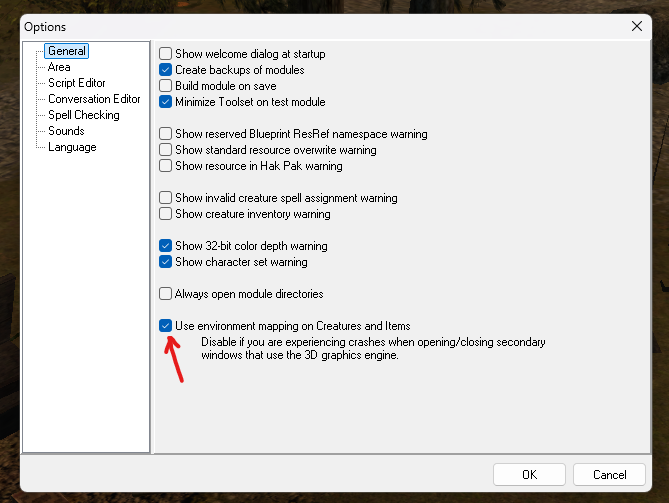Disable environment mapping on Creatures and Items
The width and height of the screenshot is (669, 503).
click(166, 326)
